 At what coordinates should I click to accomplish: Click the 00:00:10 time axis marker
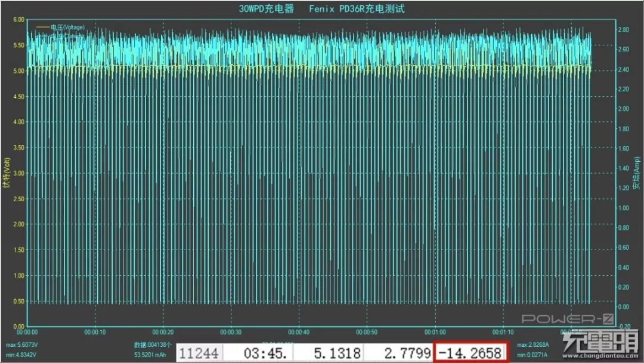tap(95, 332)
